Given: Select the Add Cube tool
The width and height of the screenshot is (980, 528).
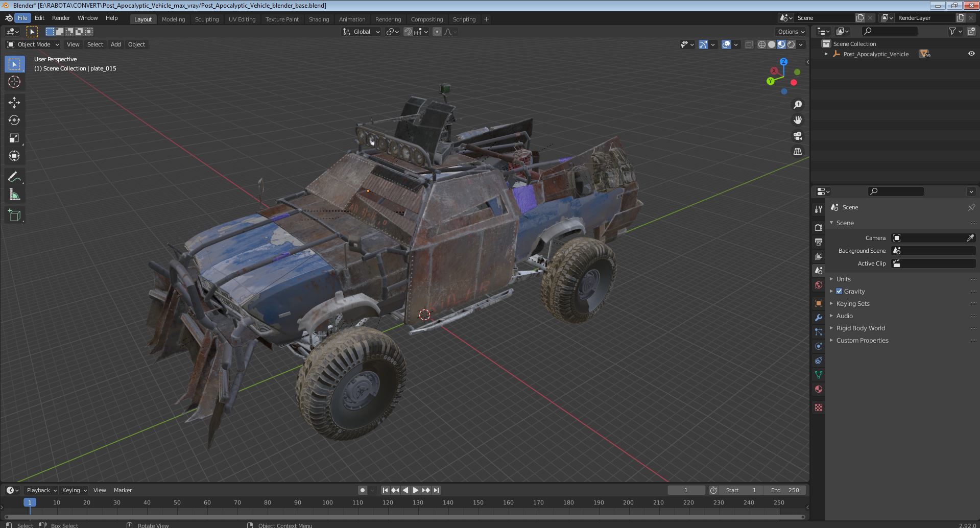Looking at the screenshot, I should tap(14, 215).
